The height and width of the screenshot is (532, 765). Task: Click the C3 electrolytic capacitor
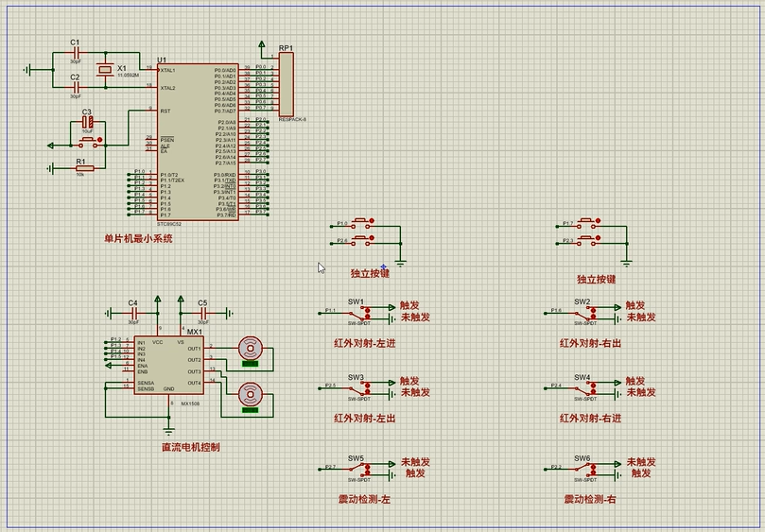(87, 123)
